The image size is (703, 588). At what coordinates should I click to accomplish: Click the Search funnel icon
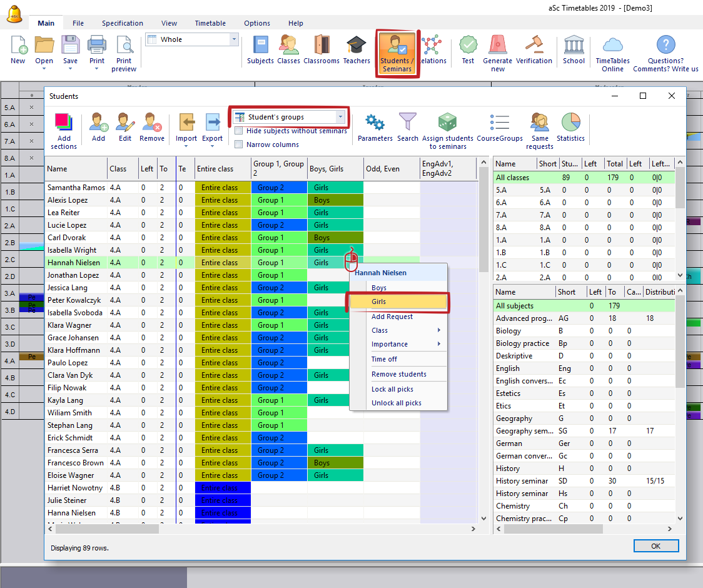(407, 123)
